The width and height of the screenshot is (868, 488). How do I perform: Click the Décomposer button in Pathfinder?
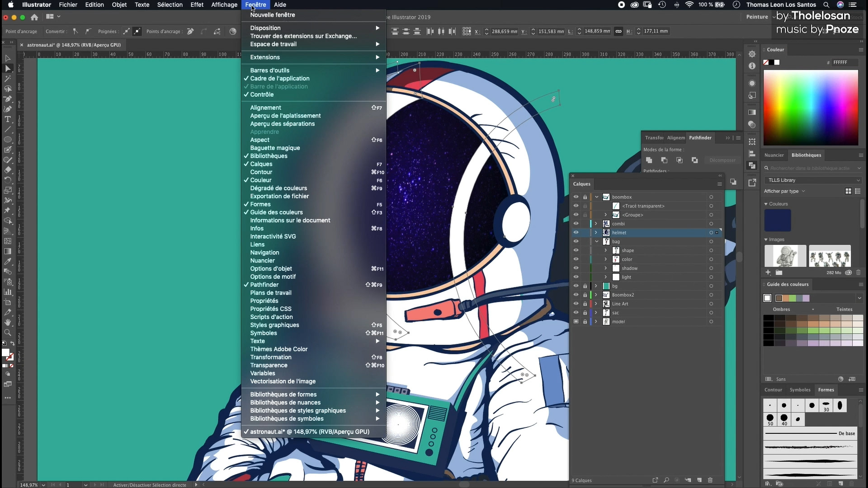pos(722,160)
